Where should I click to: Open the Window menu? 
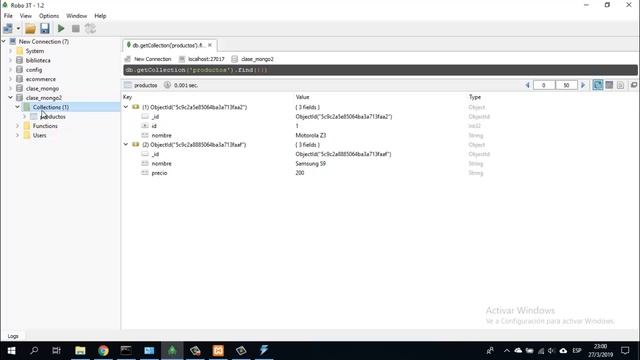pos(76,16)
